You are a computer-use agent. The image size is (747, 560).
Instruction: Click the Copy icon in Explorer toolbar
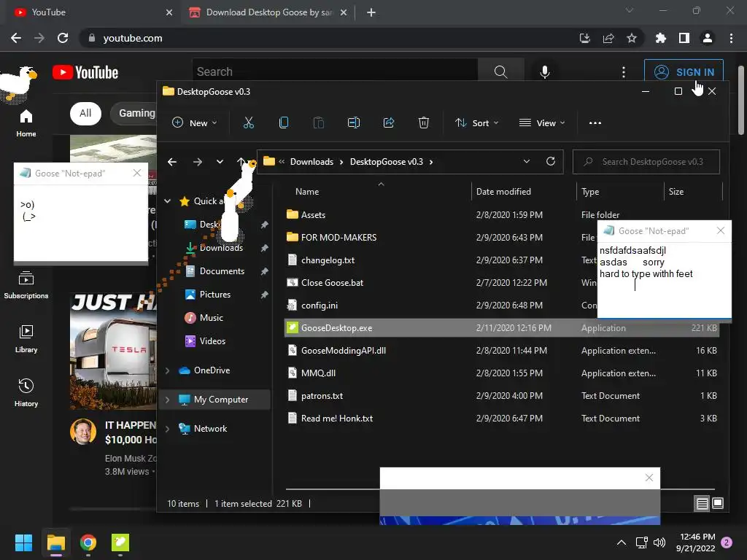[284, 122]
